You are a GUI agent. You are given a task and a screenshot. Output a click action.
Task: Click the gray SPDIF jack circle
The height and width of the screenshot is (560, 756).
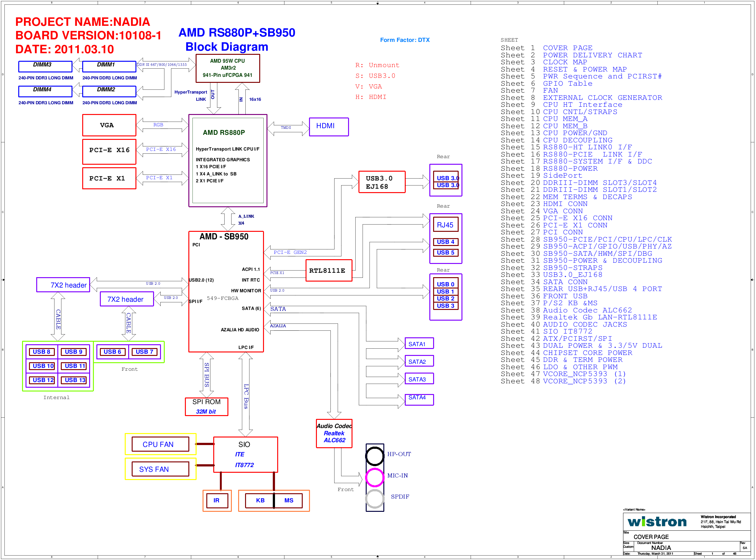(375, 499)
